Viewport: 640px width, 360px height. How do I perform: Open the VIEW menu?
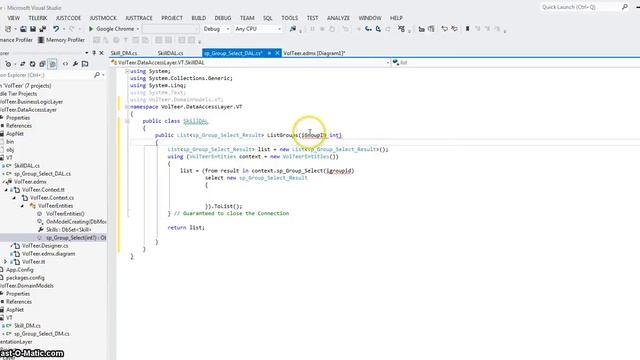pyautogui.click(x=13, y=18)
